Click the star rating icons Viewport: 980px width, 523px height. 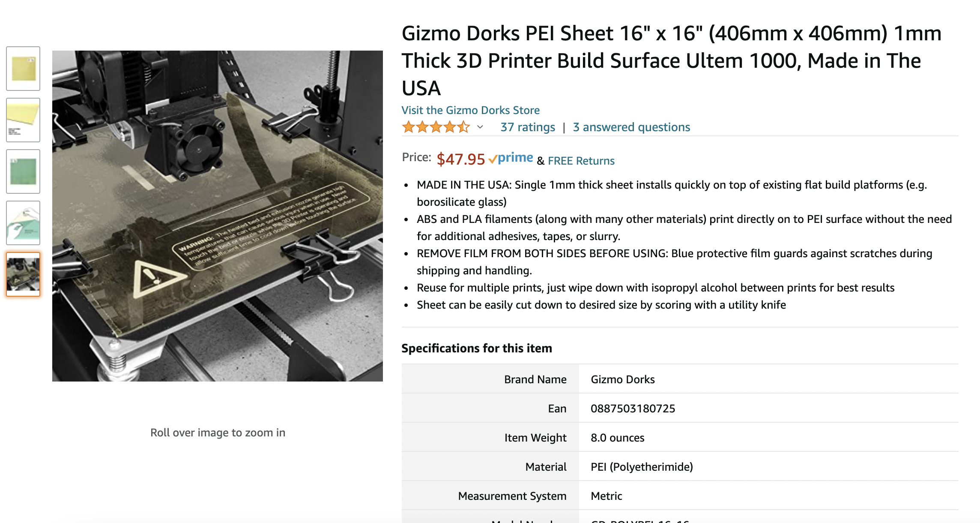click(x=436, y=127)
